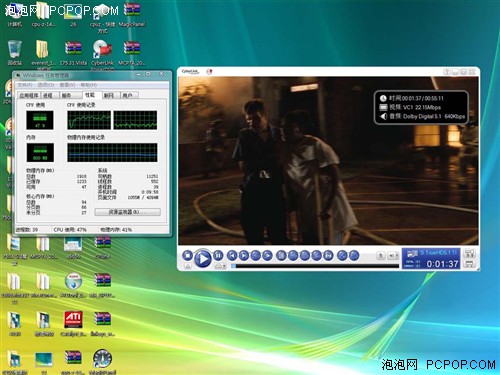Click the physical memory history graph
Screen dimensions: 500x375
coord(112,152)
